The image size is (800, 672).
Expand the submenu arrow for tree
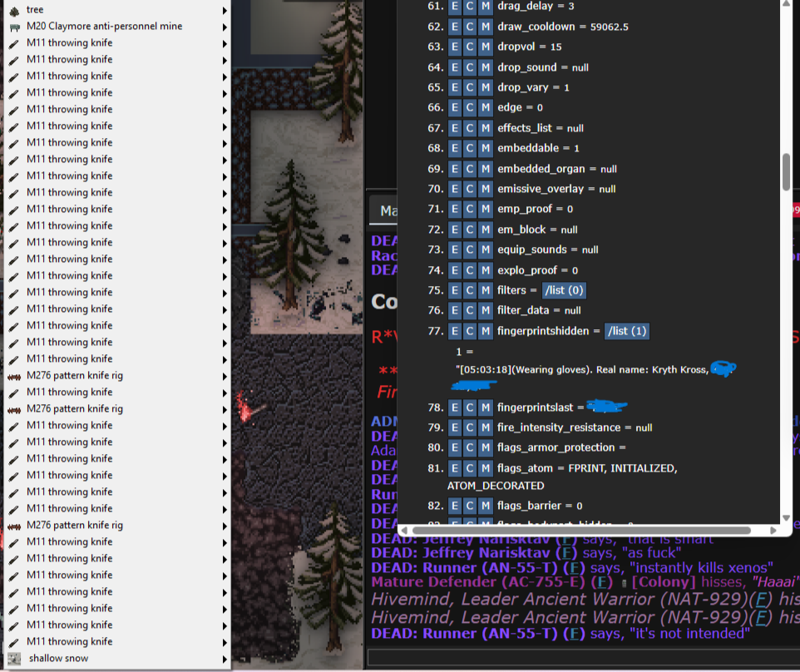point(225,10)
